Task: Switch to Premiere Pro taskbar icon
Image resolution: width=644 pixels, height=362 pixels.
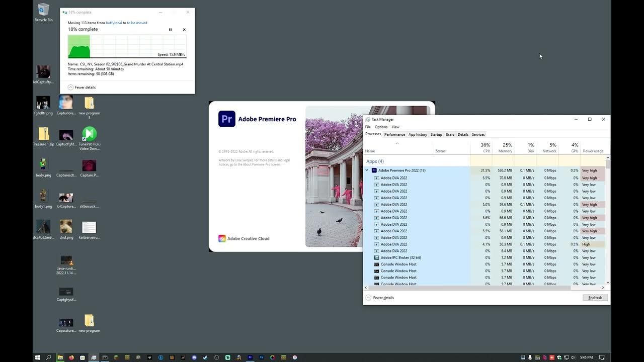Action: coord(250,357)
